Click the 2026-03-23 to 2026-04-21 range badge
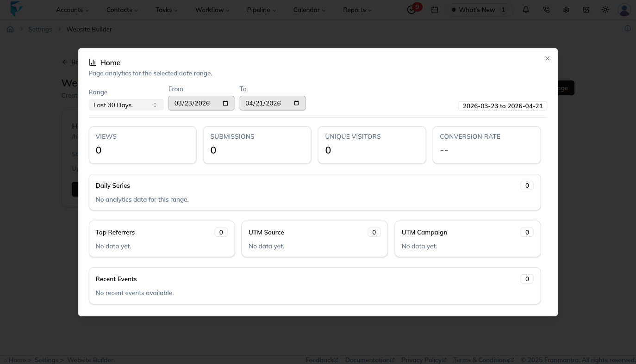This screenshot has width=636, height=364. [x=503, y=106]
